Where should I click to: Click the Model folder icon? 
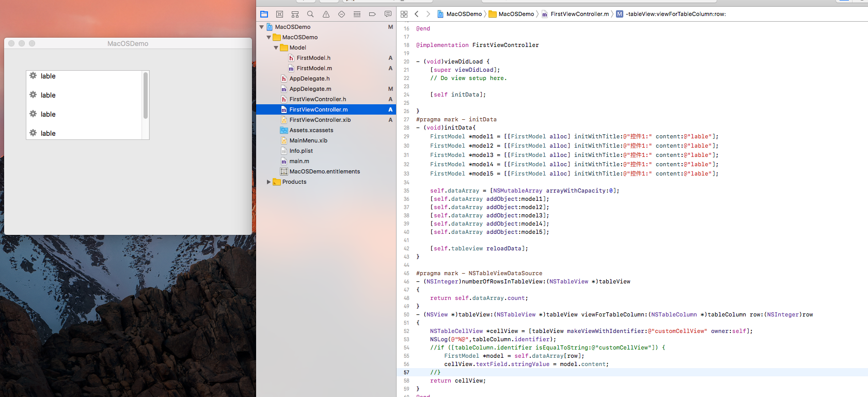pos(284,47)
